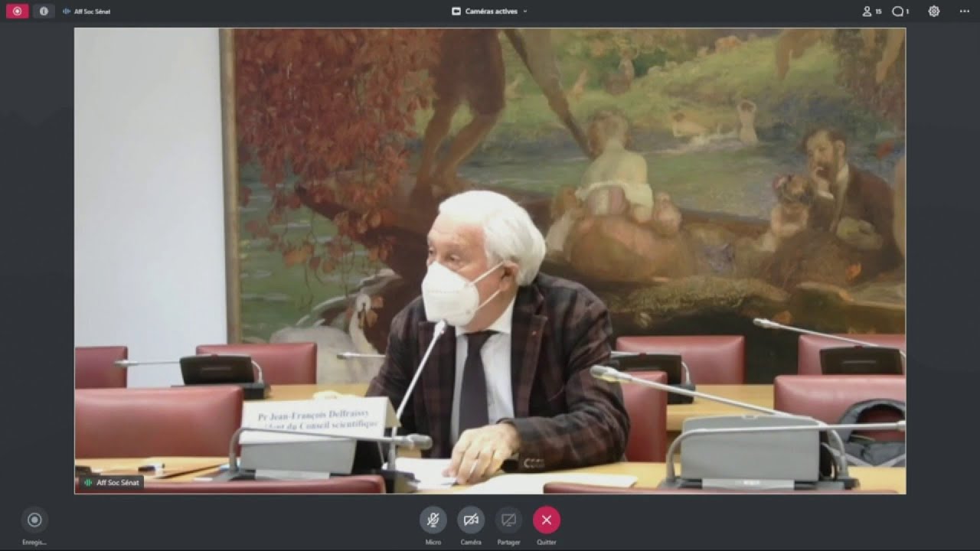The width and height of the screenshot is (980, 551).
Task: Open the meeting info icon
Action: coord(44,11)
